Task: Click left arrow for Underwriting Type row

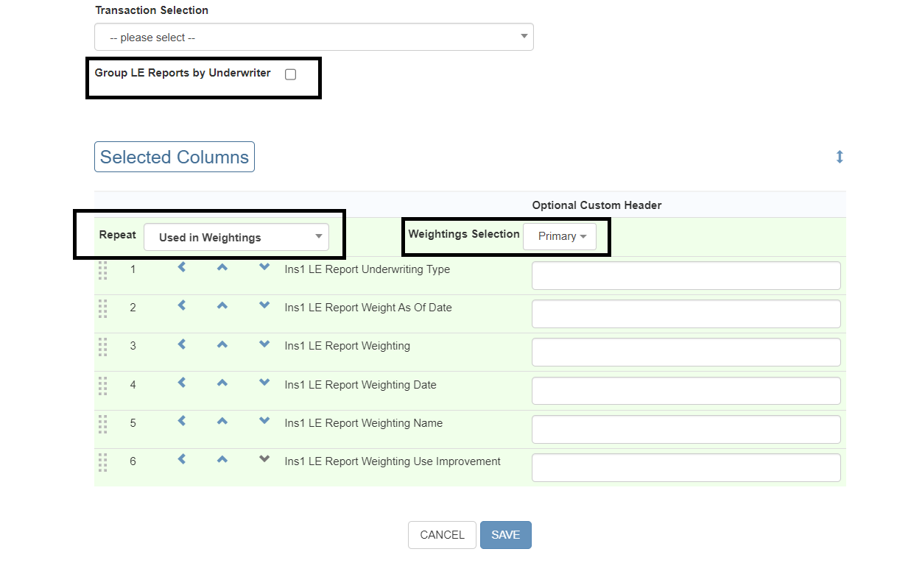Action: [182, 267]
